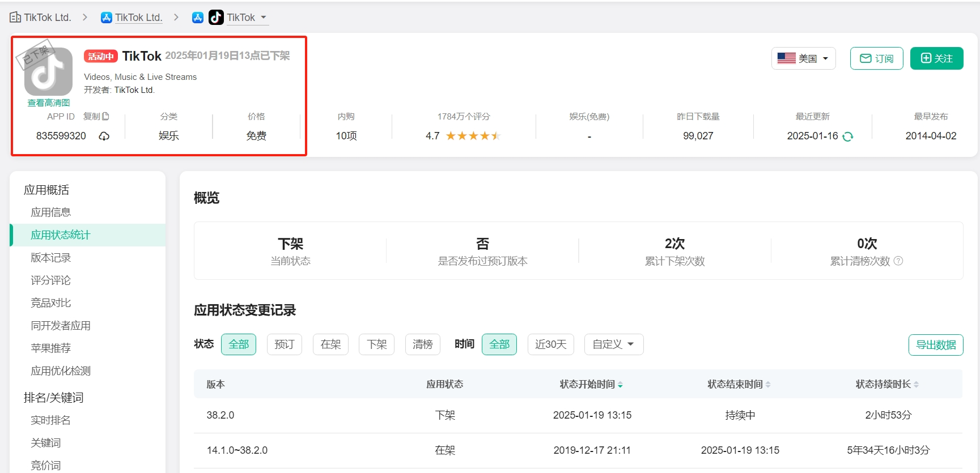Click the 排名/关键词 section heading
The width and height of the screenshot is (980, 473).
click(53, 398)
